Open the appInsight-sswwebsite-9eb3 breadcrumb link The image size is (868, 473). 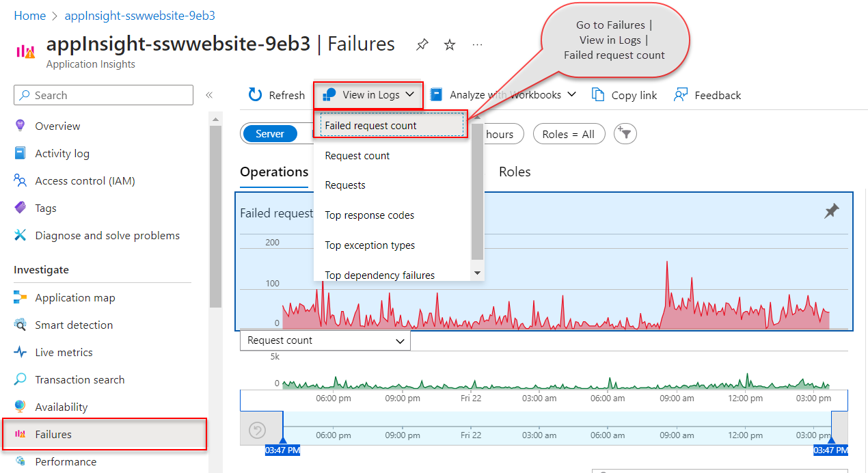tap(139, 15)
